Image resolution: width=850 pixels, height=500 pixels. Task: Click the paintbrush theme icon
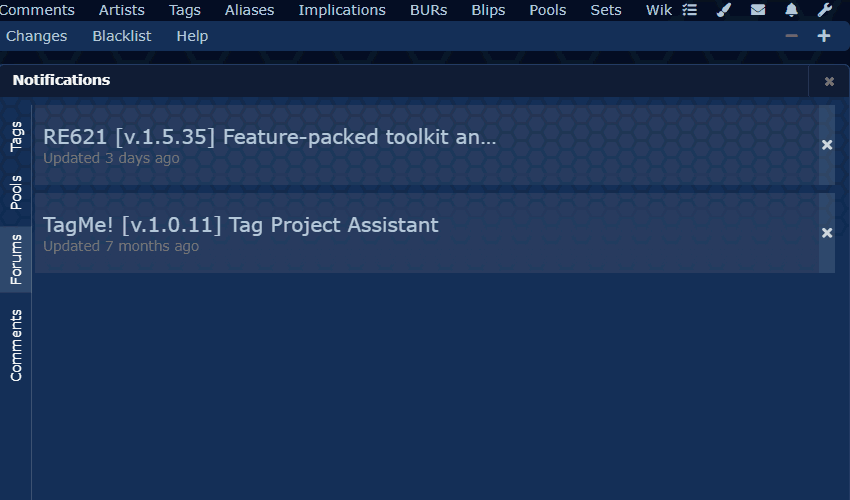point(725,10)
